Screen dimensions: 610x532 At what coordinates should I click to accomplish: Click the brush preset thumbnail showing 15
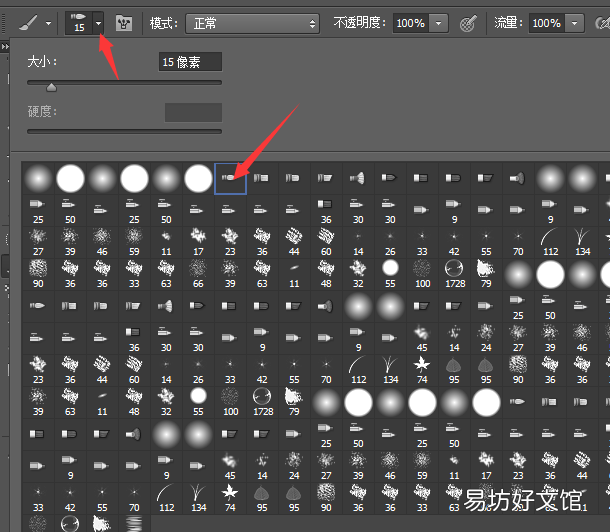tap(79, 23)
